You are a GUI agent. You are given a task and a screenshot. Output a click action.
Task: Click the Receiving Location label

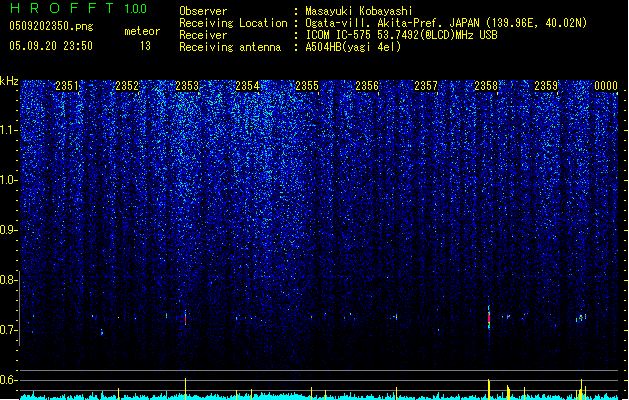tap(233, 23)
